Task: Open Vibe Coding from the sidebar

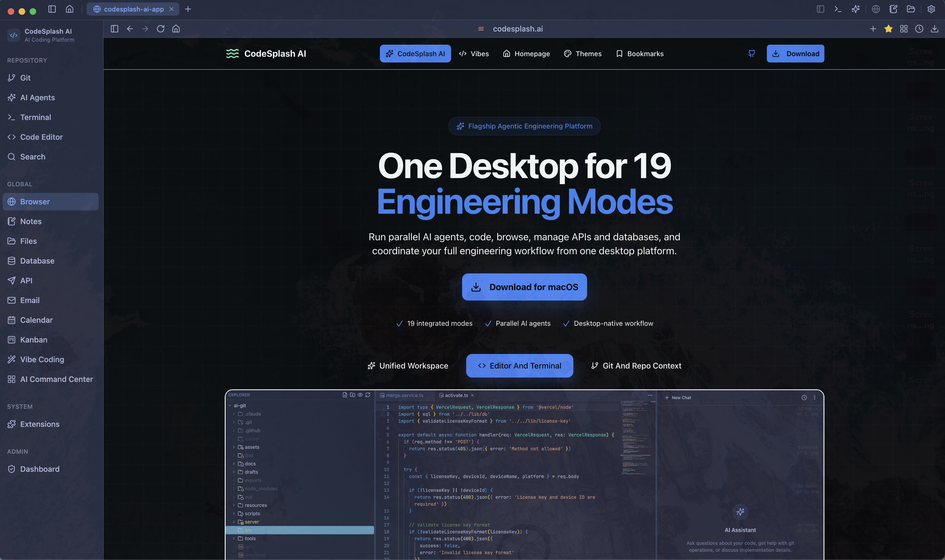Action: (x=42, y=359)
